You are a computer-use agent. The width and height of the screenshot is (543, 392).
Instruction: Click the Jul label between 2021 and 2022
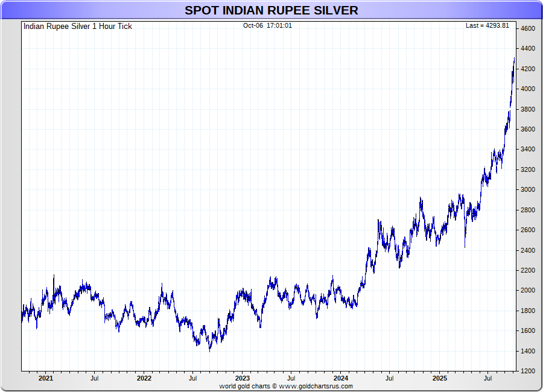tap(95, 379)
